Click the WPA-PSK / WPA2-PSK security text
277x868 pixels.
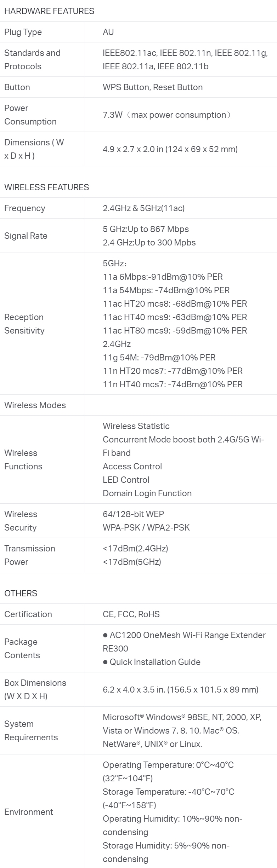tap(146, 527)
